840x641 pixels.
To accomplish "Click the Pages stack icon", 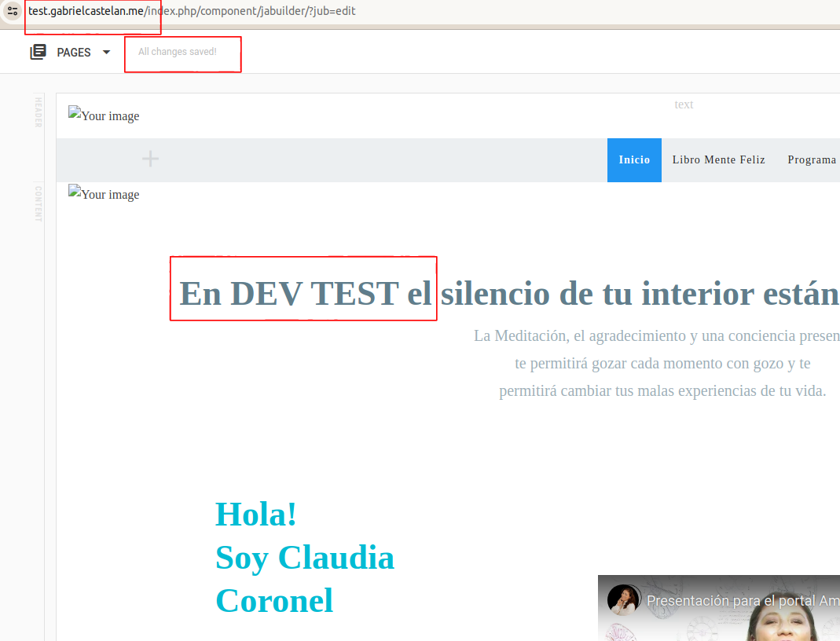I will pyautogui.click(x=38, y=52).
